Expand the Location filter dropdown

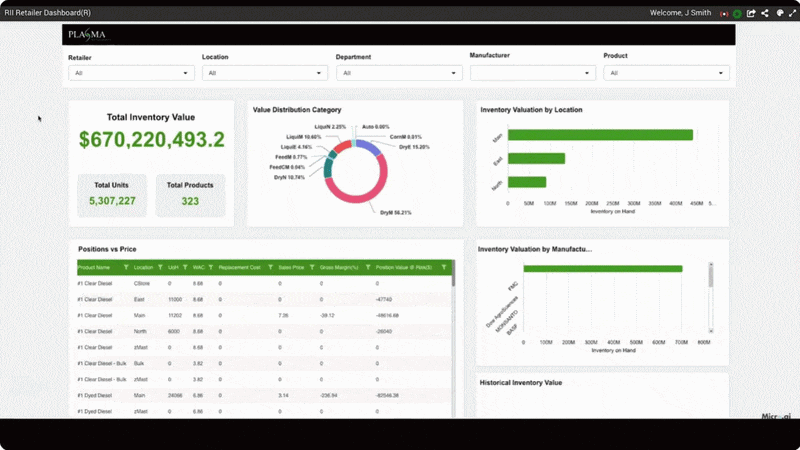tap(264, 73)
